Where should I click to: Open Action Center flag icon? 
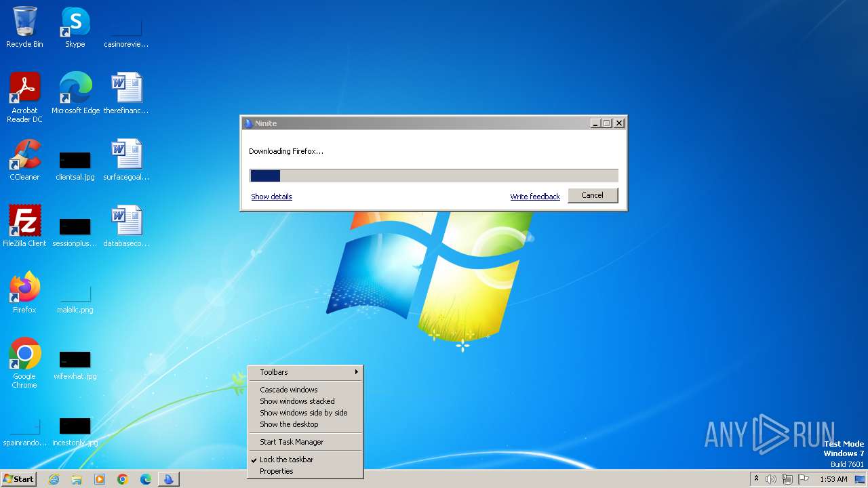tap(804, 479)
